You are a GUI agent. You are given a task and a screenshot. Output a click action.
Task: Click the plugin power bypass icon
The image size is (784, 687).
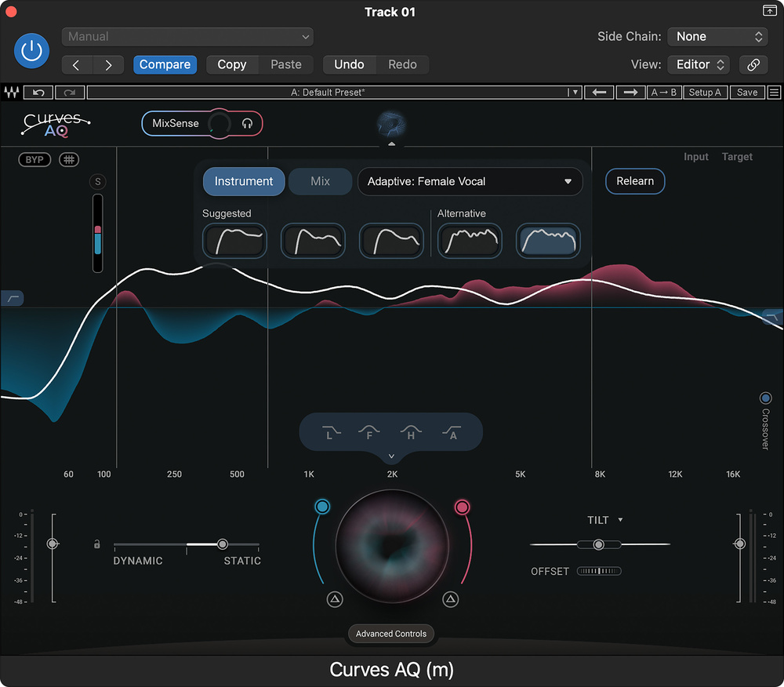click(x=31, y=51)
